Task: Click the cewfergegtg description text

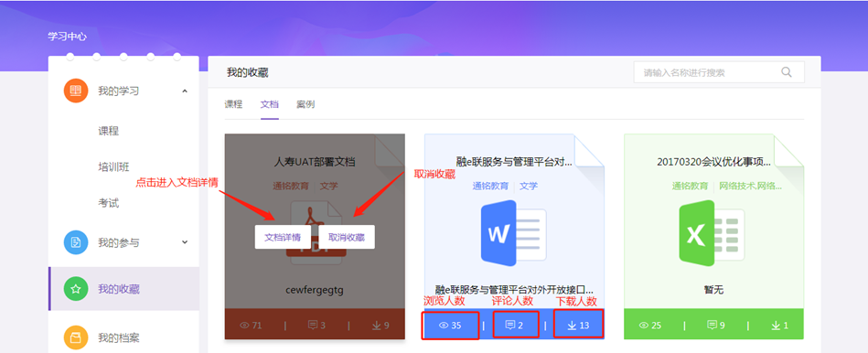Action: [315, 290]
